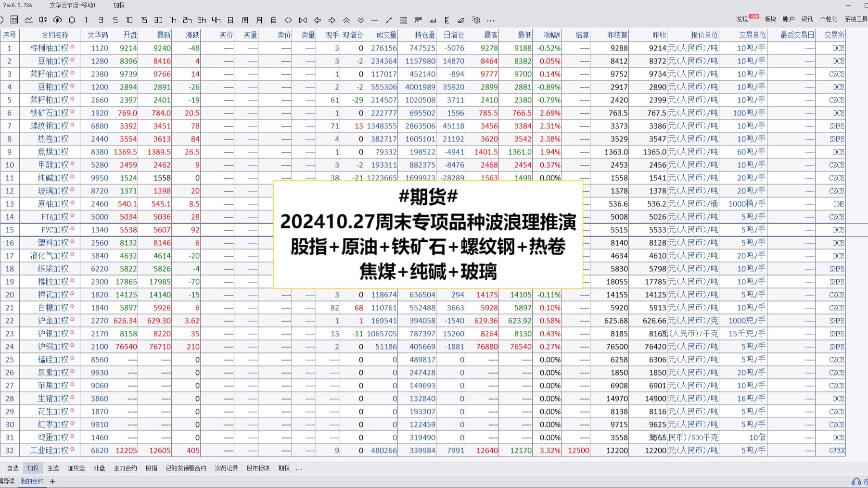
Task: Click the cloud sync icon
Action: click(x=57, y=20)
